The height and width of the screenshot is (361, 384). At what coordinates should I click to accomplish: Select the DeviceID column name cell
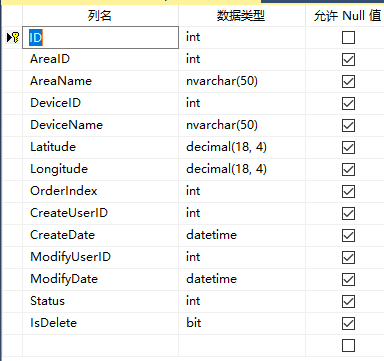pyautogui.click(x=100, y=103)
